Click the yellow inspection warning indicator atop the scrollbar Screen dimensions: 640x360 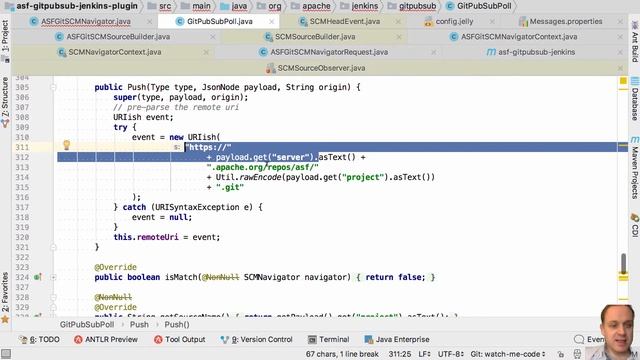coord(623,81)
